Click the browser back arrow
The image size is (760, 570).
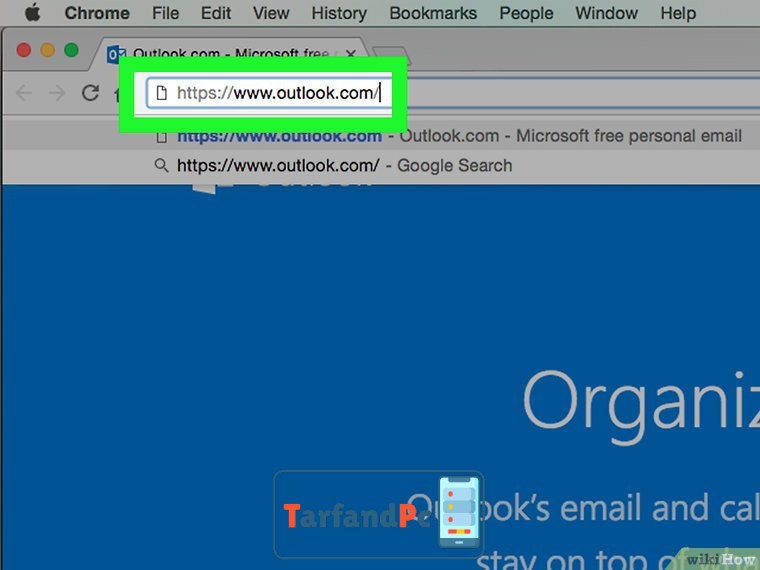pos(24,93)
